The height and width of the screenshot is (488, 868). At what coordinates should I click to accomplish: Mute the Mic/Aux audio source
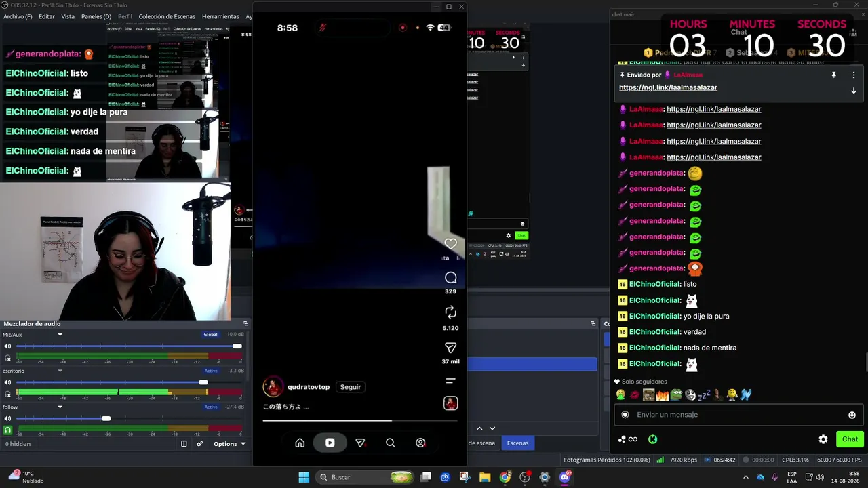click(x=8, y=346)
